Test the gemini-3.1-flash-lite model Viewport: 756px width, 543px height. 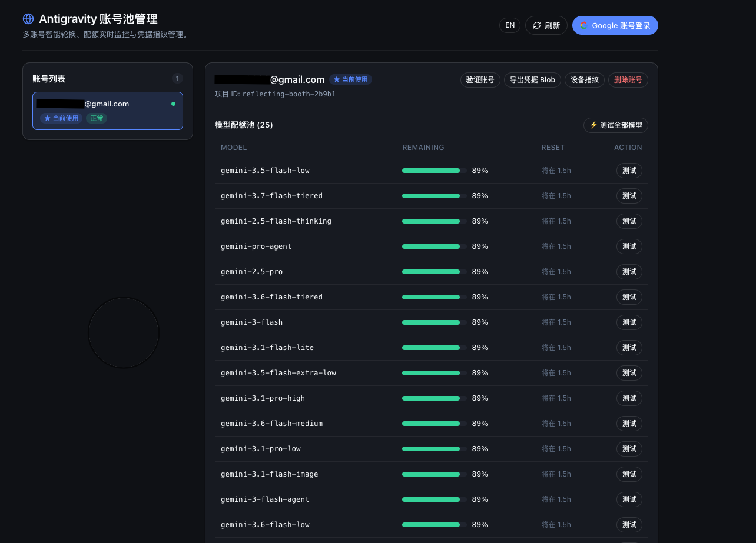629,348
